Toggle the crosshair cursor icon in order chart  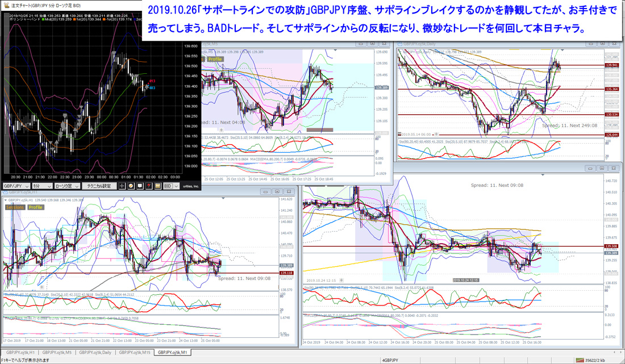(x=122, y=186)
